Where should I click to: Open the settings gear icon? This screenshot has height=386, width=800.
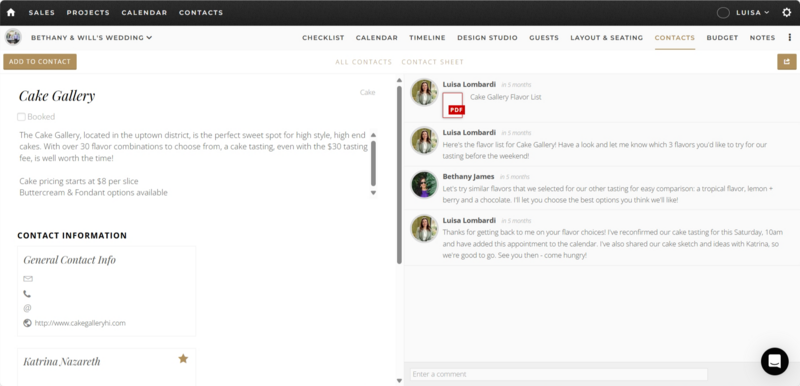[x=787, y=13]
